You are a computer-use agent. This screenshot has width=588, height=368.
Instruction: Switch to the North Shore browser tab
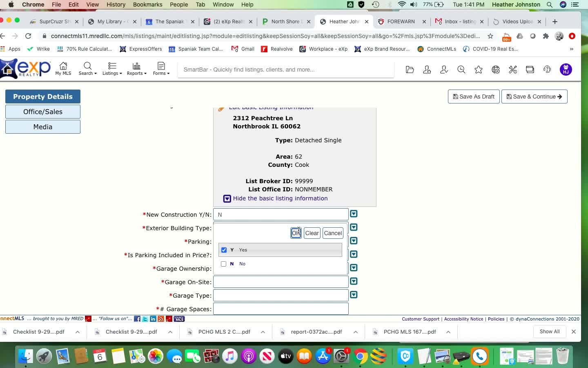(286, 22)
